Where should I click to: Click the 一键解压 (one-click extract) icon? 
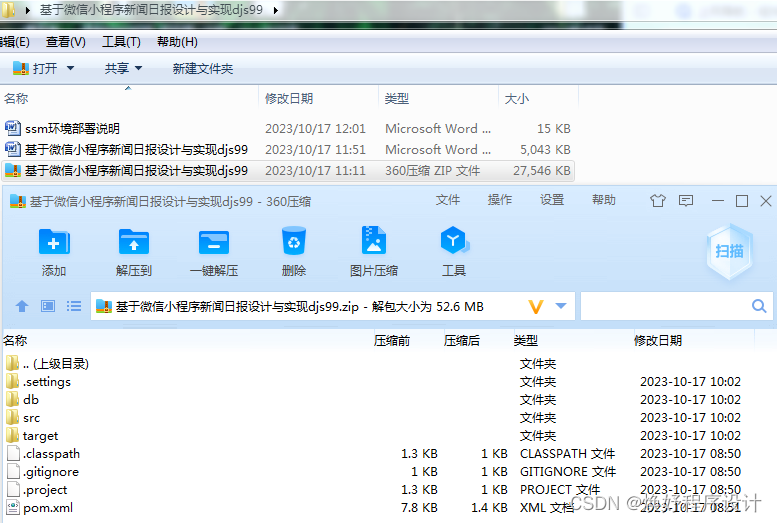point(214,242)
